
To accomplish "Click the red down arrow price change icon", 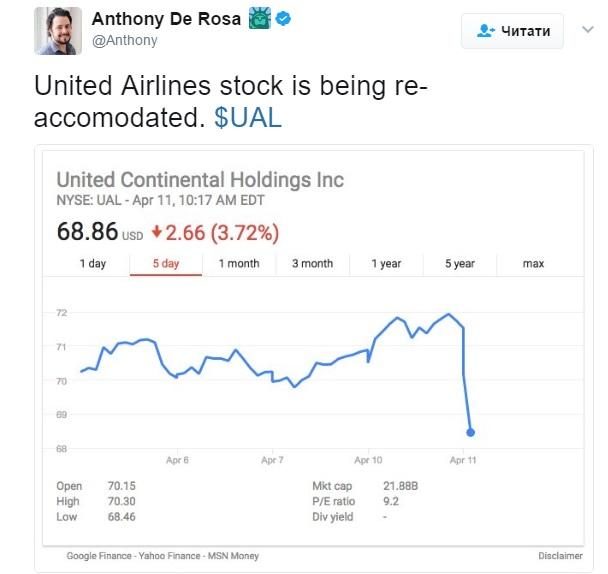I will 156,233.
